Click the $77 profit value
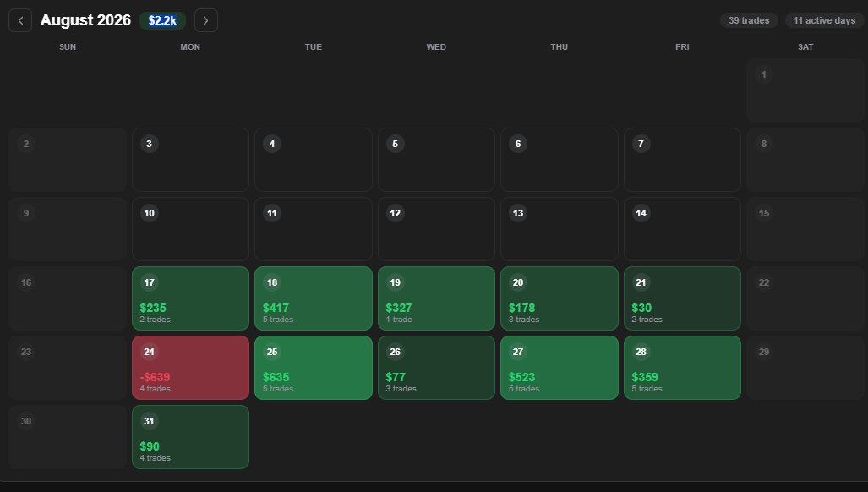This screenshot has height=492, width=868. [396, 377]
